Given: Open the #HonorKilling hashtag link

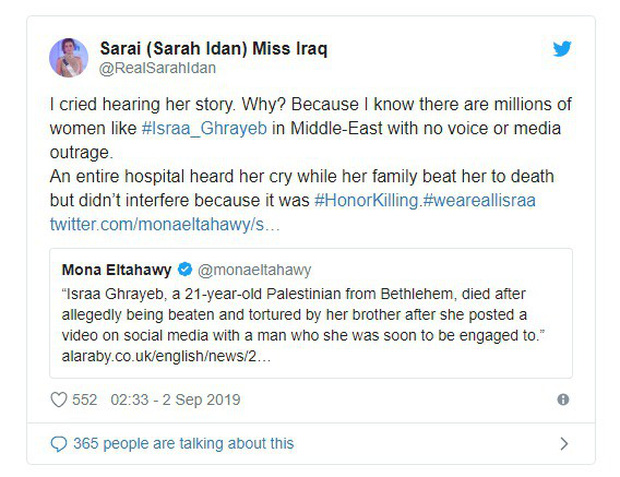Looking at the screenshot, I should coord(368,200).
